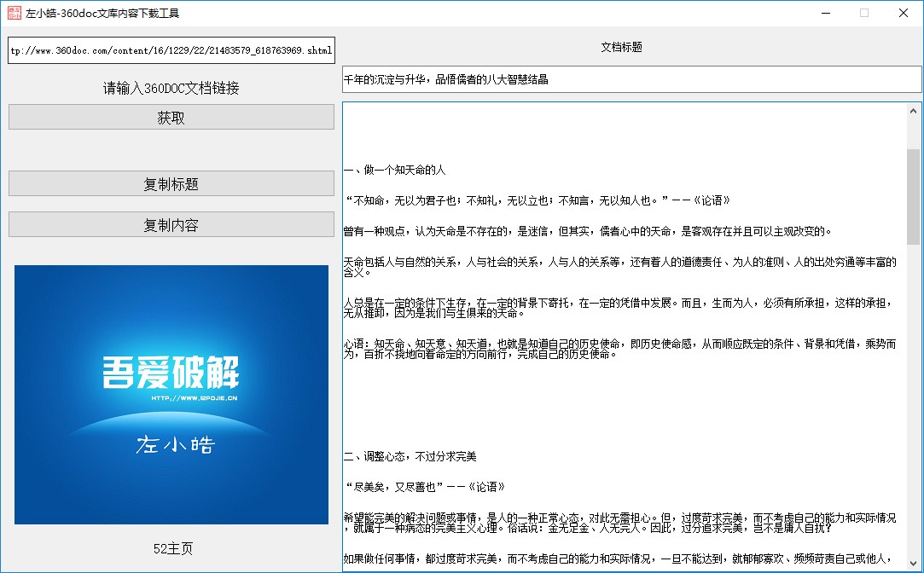Click the 复制内容 button
The width and height of the screenshot is (924, 573).
(171, 224)
